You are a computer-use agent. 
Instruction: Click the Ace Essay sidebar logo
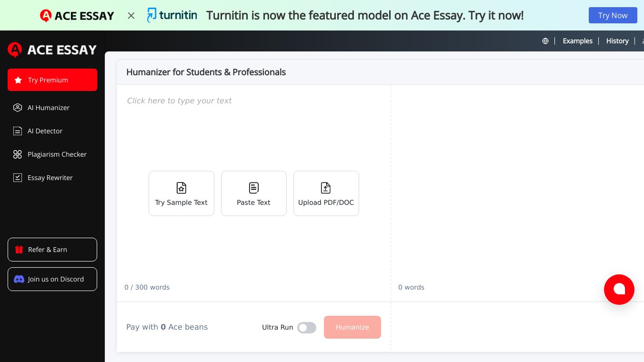(52, 50)
